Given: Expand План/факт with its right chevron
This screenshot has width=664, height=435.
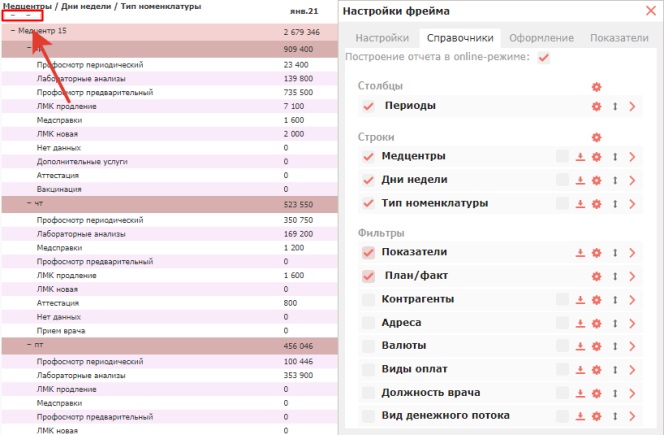Looking at the screenshot, I should point(632,276).
